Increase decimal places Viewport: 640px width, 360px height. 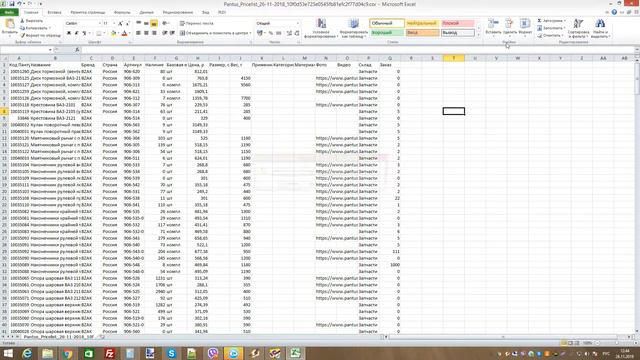(289, 33)
